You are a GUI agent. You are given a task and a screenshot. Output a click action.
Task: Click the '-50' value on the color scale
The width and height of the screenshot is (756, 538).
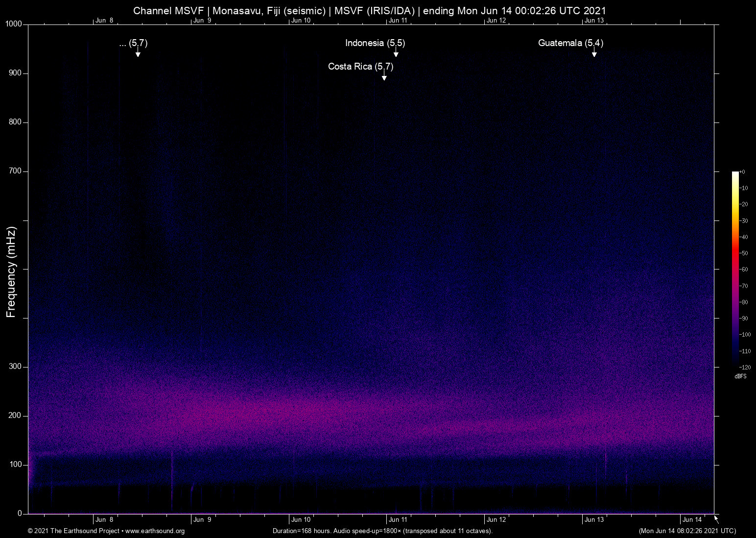(x=744, y=253)
